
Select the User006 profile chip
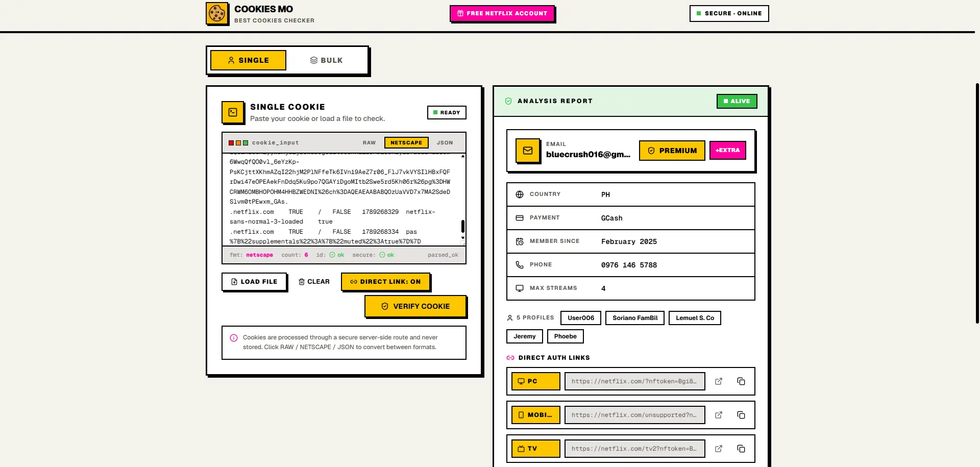581,318
